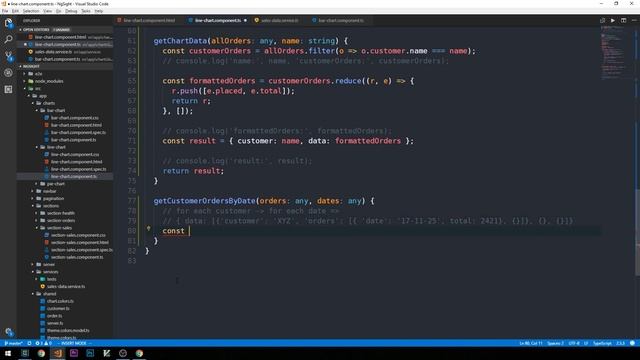This screenshot has height=360, width=640.
Task: Click UTF-8 encoding in status bar
Action: click(x=574, y=344)
